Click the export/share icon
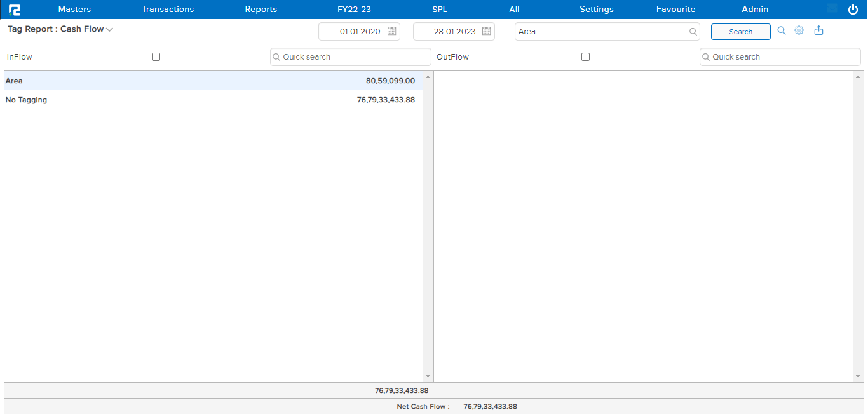 tap(818, 30)
